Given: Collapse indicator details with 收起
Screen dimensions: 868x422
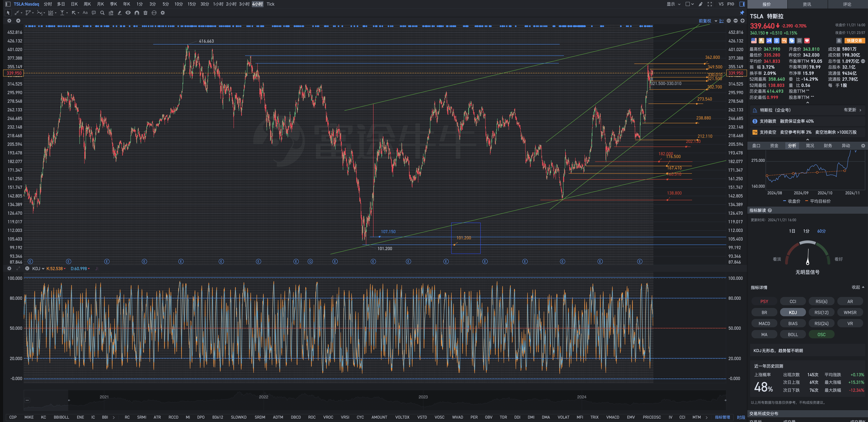Looking at the screenshot, I should point(858,287).
